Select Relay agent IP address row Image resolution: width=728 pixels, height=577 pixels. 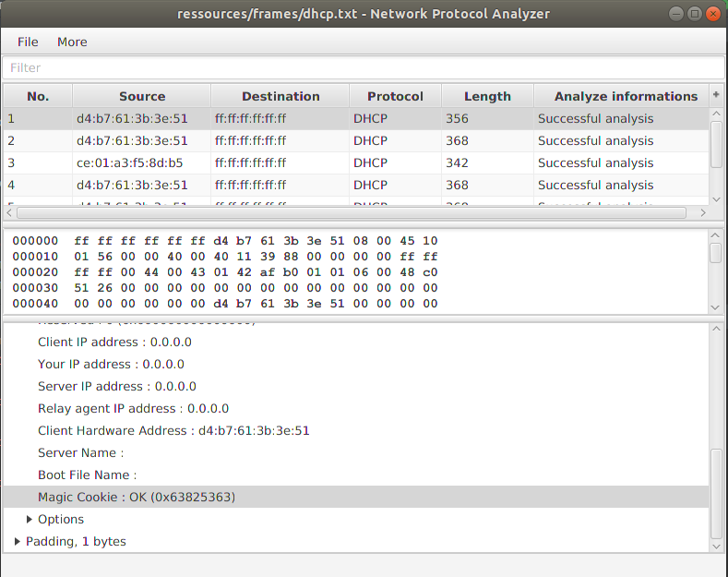tap(356, 409)
